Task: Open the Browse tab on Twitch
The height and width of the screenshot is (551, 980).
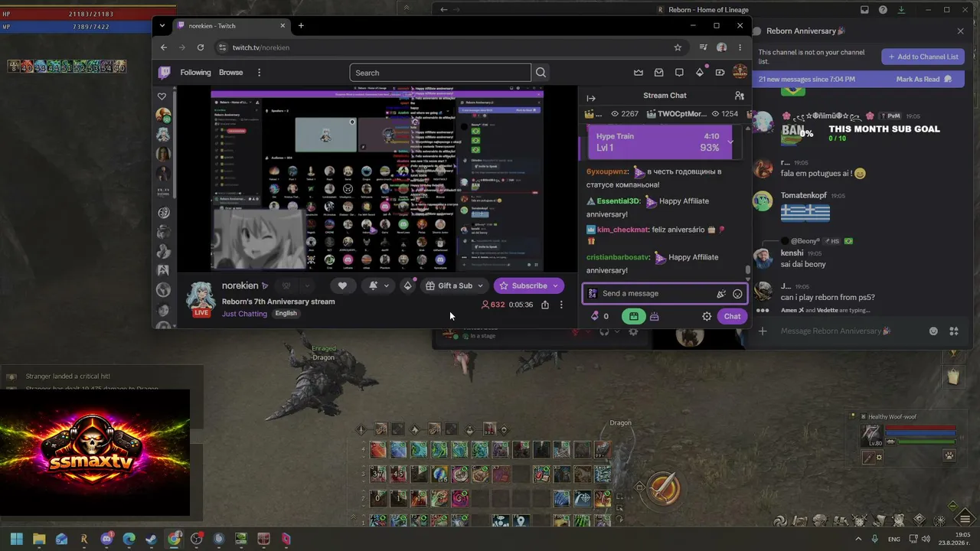Action: 230,73
